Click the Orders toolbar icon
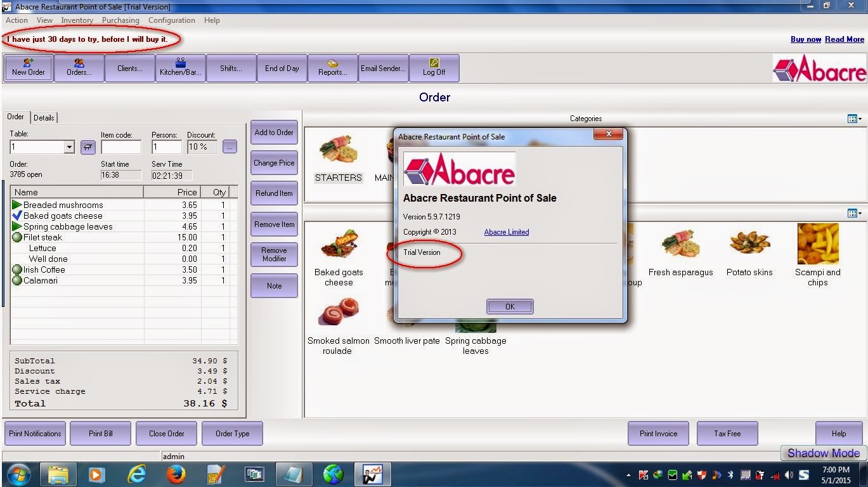Viewport: 868px width, 487px height. tap(79, 68)
